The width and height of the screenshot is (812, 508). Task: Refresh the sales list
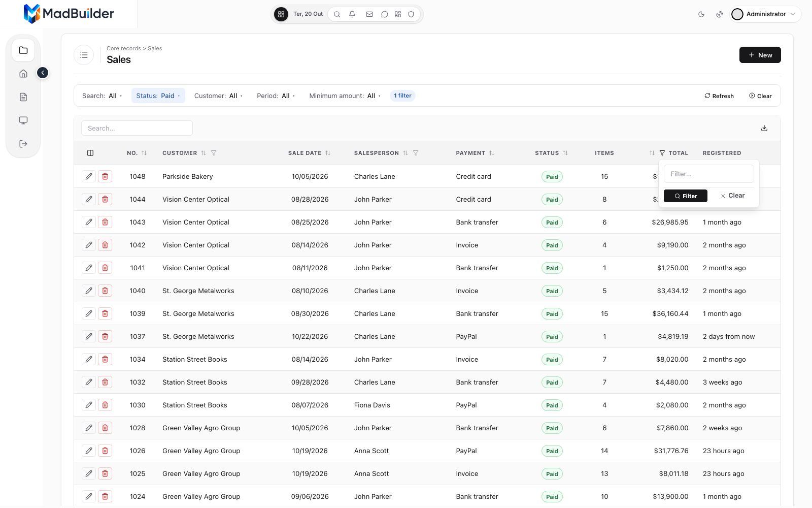719,96
